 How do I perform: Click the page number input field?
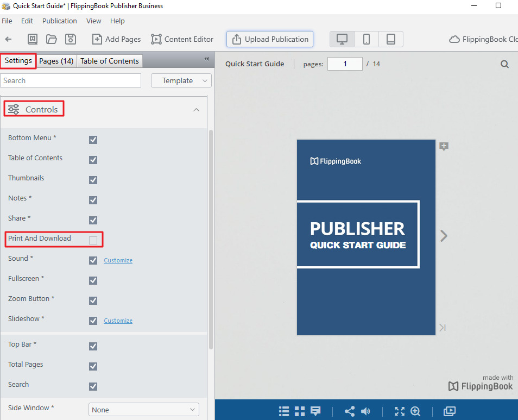point(345,64)
